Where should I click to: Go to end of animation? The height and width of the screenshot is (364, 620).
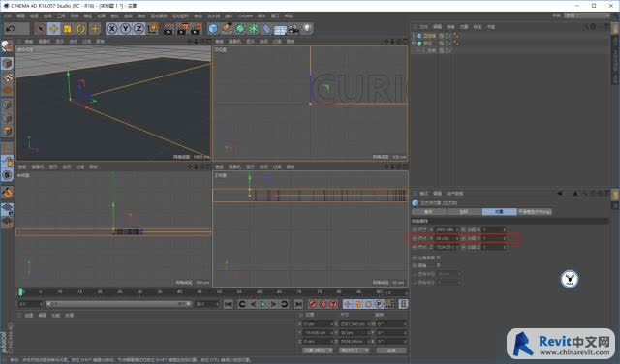point(298,304)
